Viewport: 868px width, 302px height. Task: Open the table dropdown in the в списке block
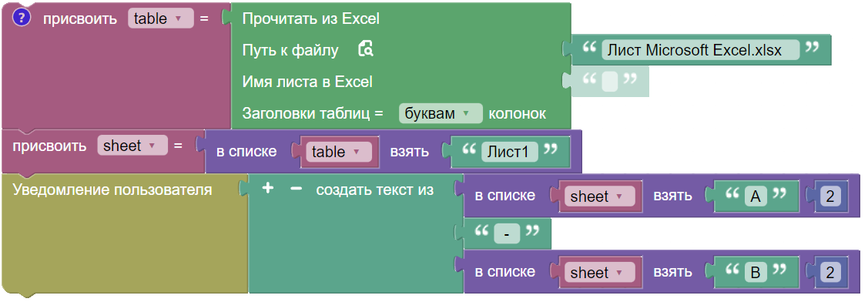339,152
